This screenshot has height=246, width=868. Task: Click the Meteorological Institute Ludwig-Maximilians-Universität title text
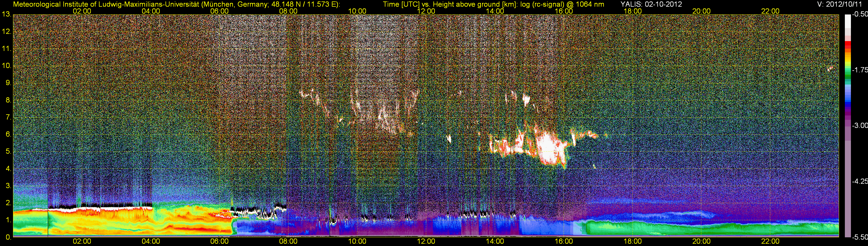click(176, 4)
